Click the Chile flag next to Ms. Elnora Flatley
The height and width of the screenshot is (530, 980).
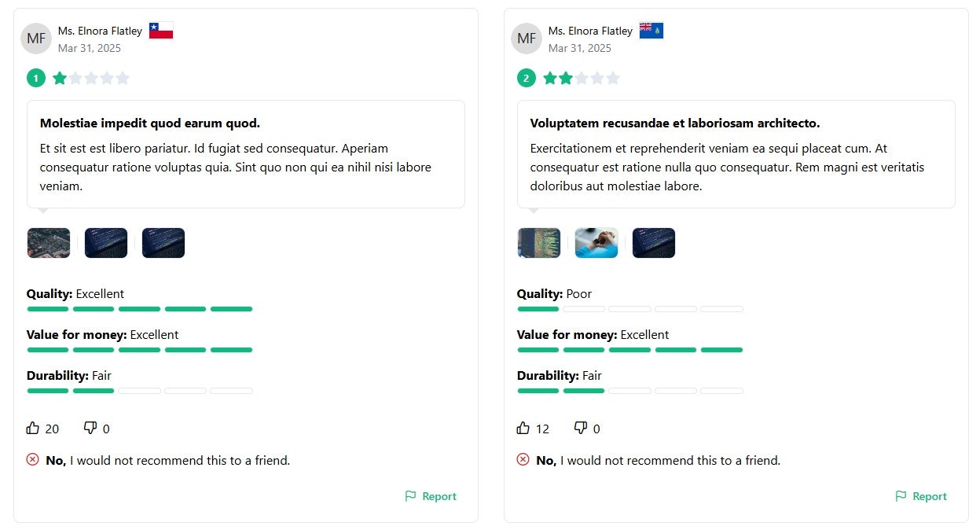(x=161, y=30)
